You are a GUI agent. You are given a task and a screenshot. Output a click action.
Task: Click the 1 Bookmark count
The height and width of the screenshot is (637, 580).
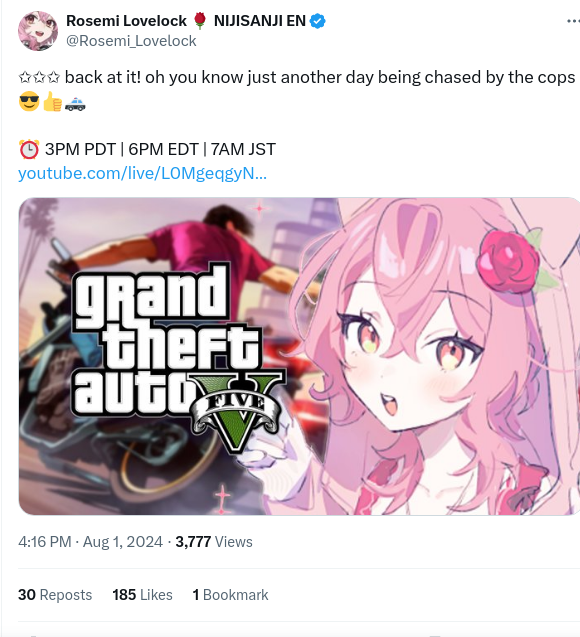(230, 595)
